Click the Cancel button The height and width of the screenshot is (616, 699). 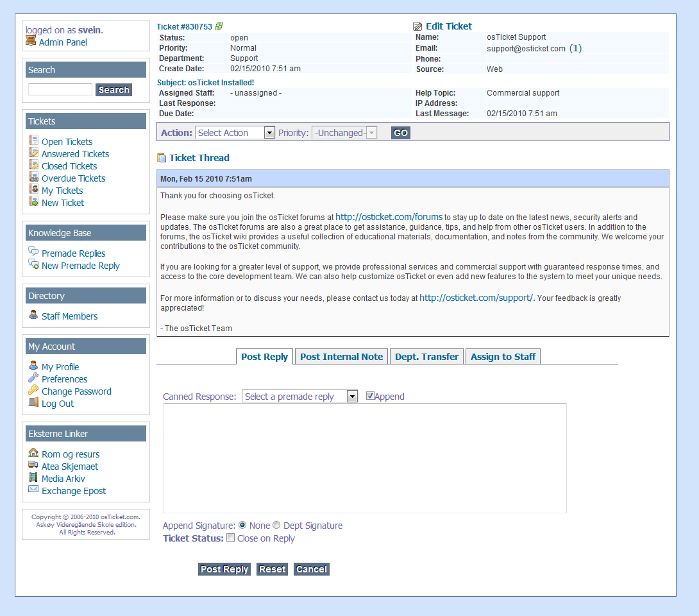pyautogui.click(x=312, y=569)
